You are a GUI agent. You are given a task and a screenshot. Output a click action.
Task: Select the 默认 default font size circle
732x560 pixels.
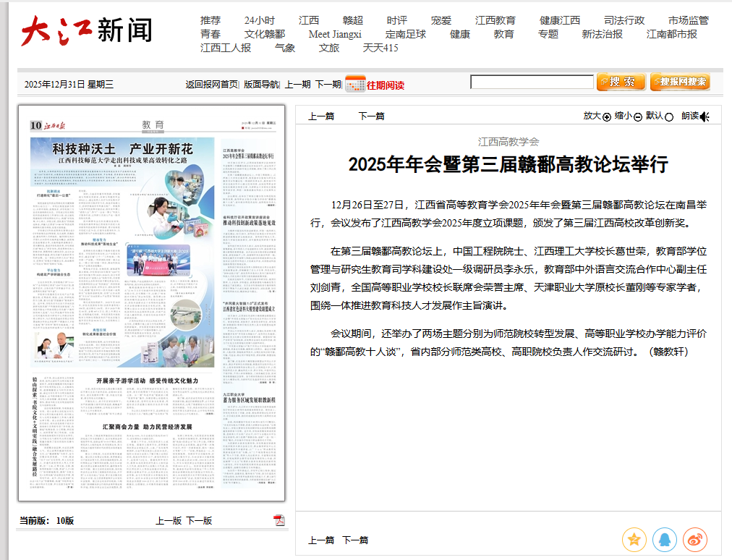coord(669,116)
